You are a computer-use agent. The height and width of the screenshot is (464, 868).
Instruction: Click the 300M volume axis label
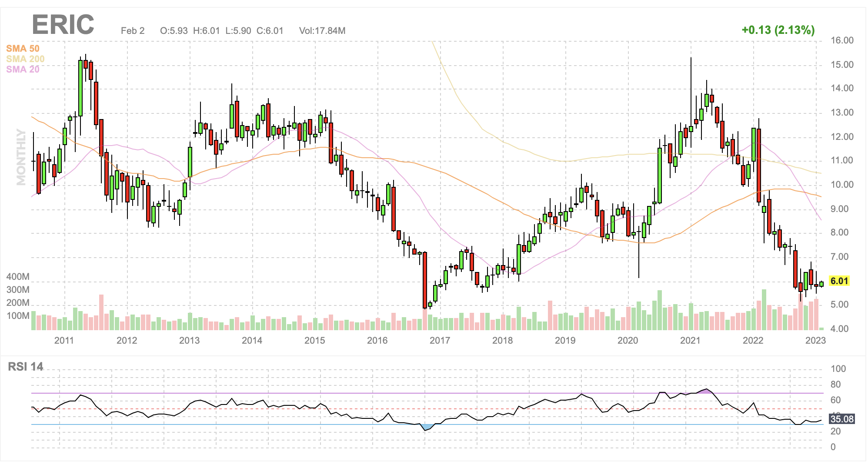click(x=18, y=290)
